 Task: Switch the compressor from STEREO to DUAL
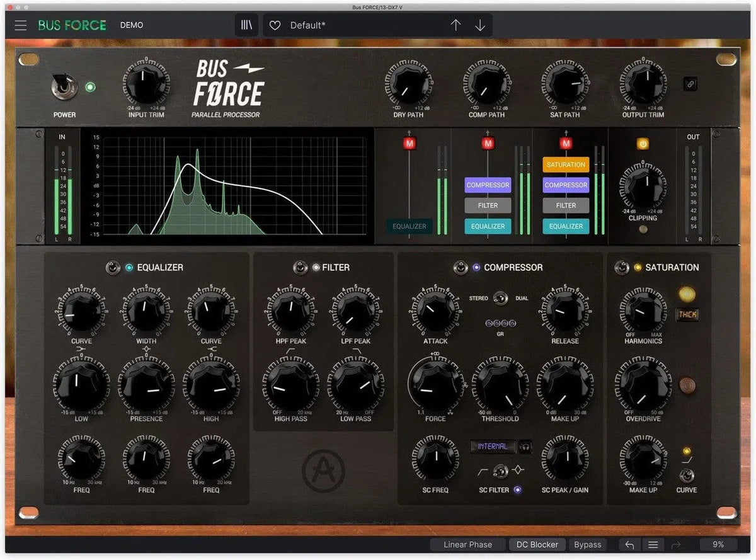coord(500,298)
